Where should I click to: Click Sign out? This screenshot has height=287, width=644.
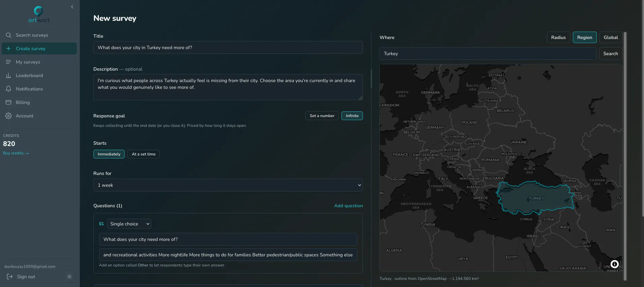26,277
